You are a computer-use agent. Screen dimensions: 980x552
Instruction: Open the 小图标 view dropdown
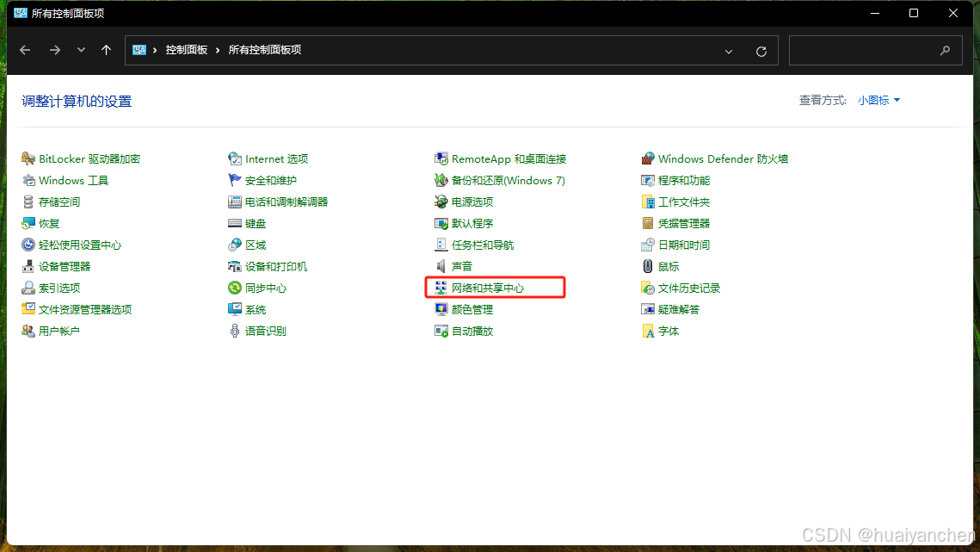(x=878, y=100)
